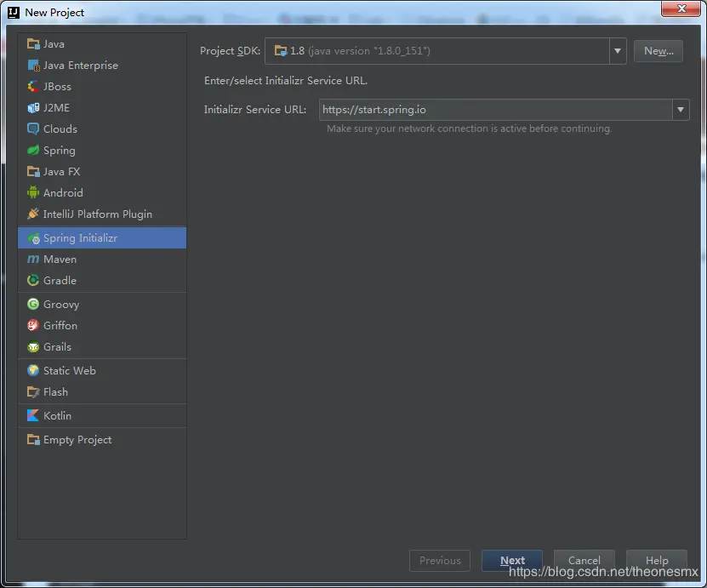Viewport: 707px width, 588px height.
Task: Pick Java FX from the list
Action: click(x=102, y=172)
